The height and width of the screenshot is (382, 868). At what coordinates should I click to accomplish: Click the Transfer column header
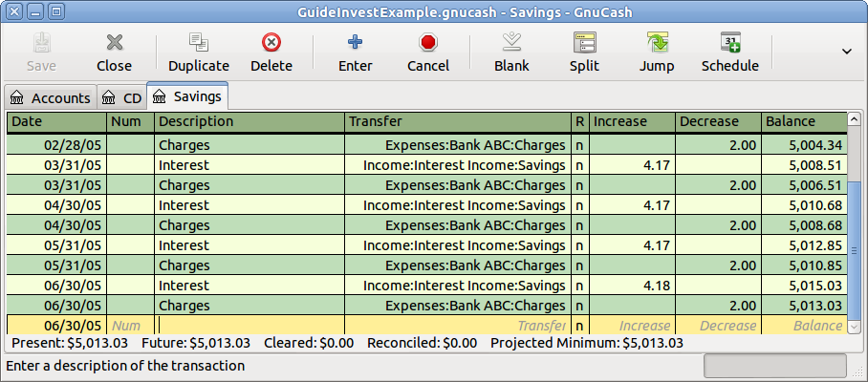tap(458, 121)
